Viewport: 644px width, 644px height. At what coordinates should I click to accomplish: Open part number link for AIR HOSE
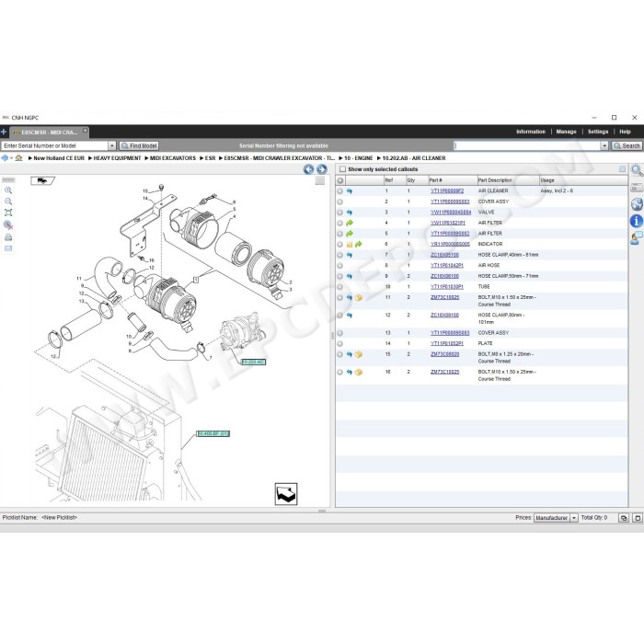[447, 266]
